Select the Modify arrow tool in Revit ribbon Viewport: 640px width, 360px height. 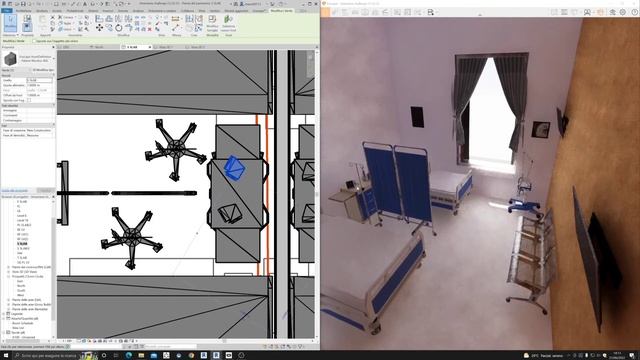(10, 22)
